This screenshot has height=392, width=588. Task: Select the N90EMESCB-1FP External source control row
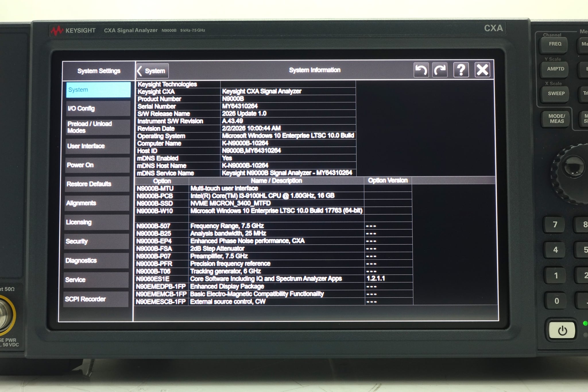tap(274, 302)
